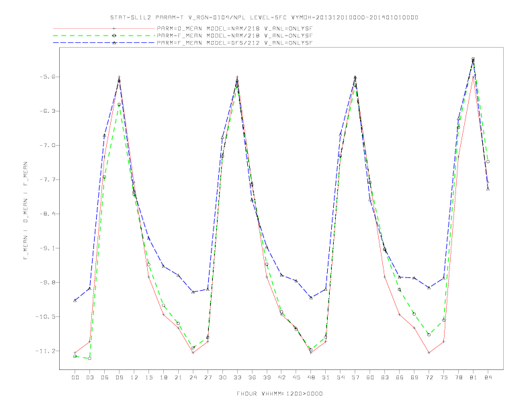Click x-axis forecast hour label 24
The width and height of the screenshot is (532, 411).
[193, 377]
